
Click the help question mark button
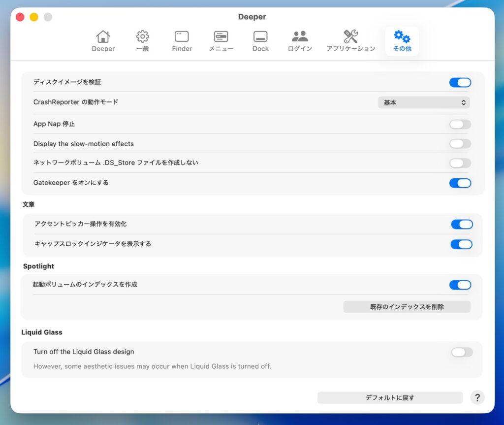point(477,397)
